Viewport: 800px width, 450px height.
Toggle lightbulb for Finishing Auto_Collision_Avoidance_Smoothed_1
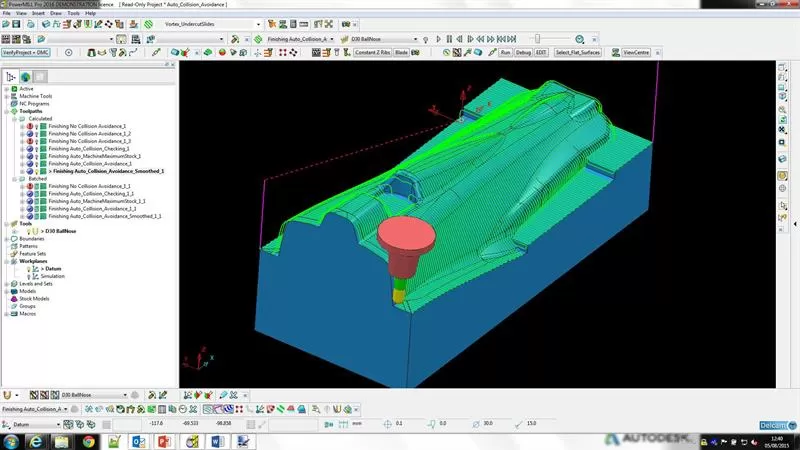pyautogui.click(x=37, y=171)
